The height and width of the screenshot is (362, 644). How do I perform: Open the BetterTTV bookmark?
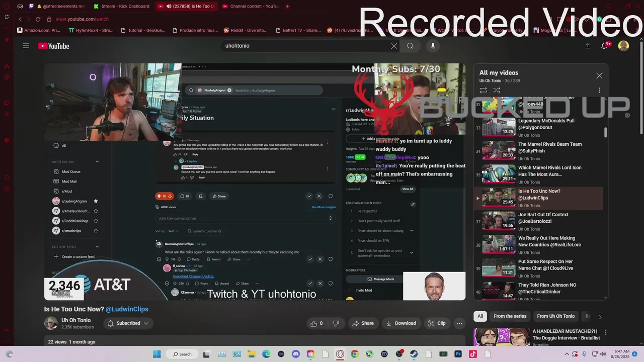pyautogui.click(x=298, y=30)
